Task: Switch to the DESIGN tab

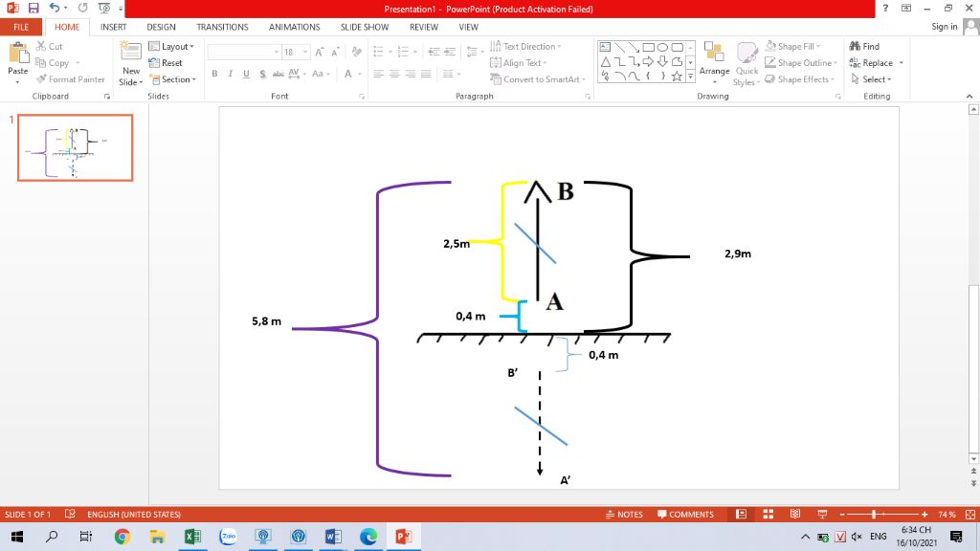Action: [161, 27]
